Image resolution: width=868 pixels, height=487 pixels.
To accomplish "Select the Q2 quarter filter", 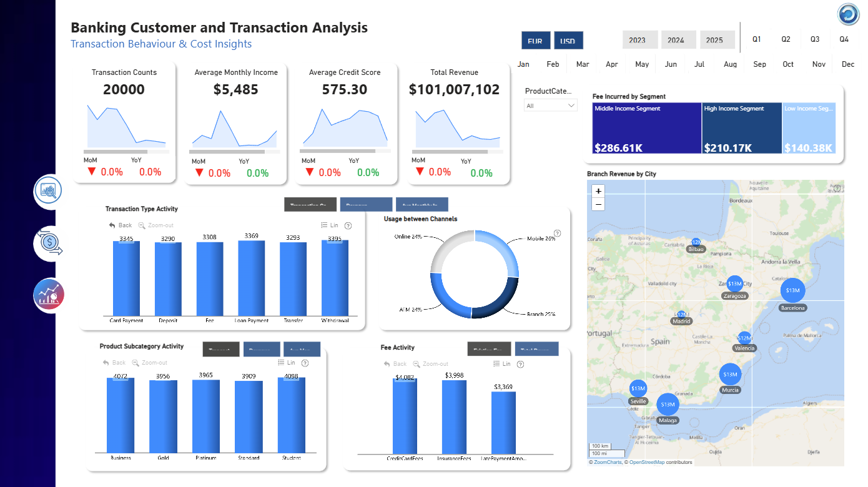I will pos(786,39).
